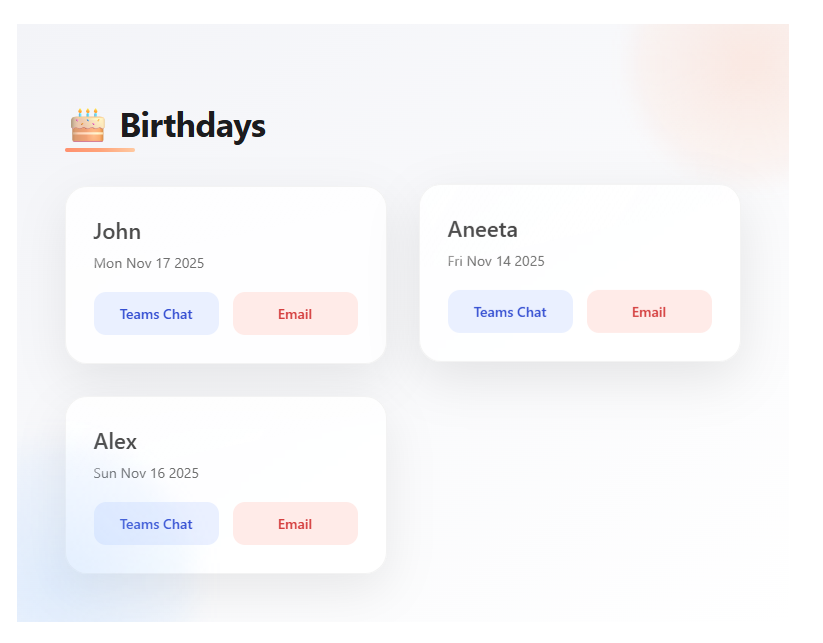Click empty space right of John's name

point(270,232)
